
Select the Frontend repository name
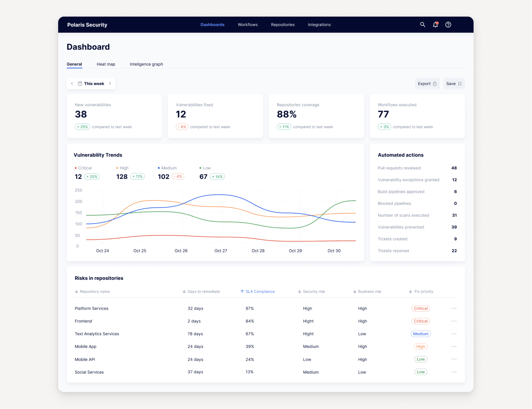[83, 321]
